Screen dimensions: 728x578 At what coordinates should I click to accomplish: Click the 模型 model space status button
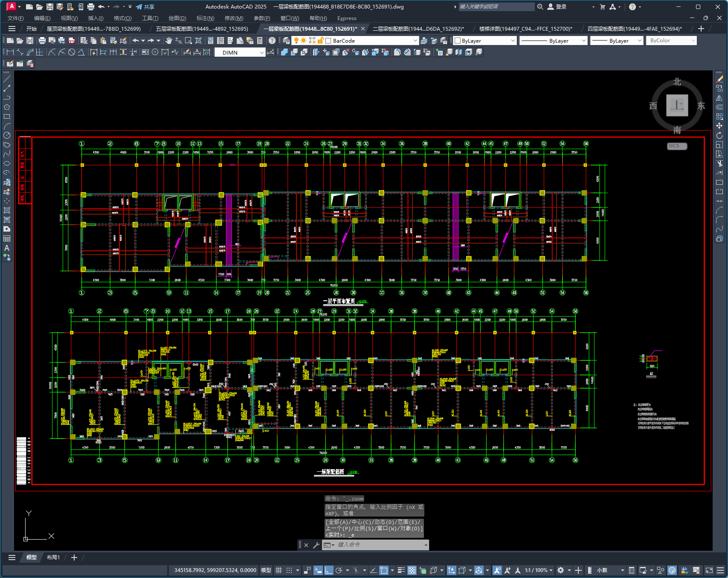pyautogui.click(x=266, y=570)
